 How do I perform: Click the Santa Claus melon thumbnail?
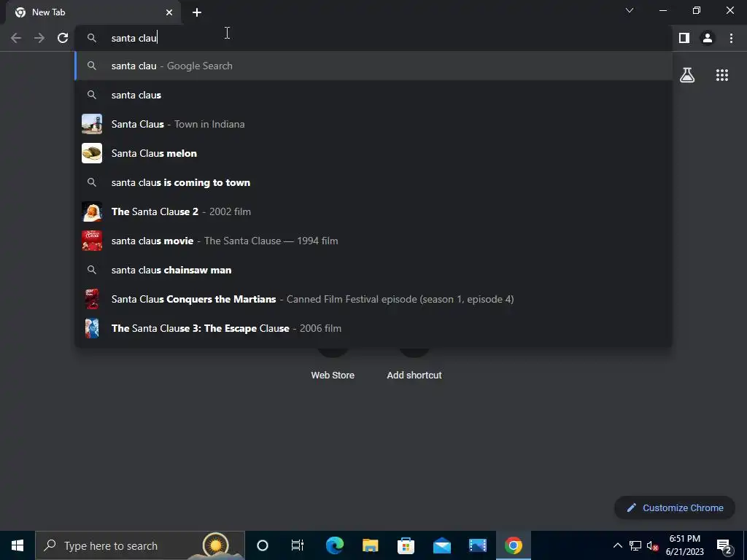92,153
